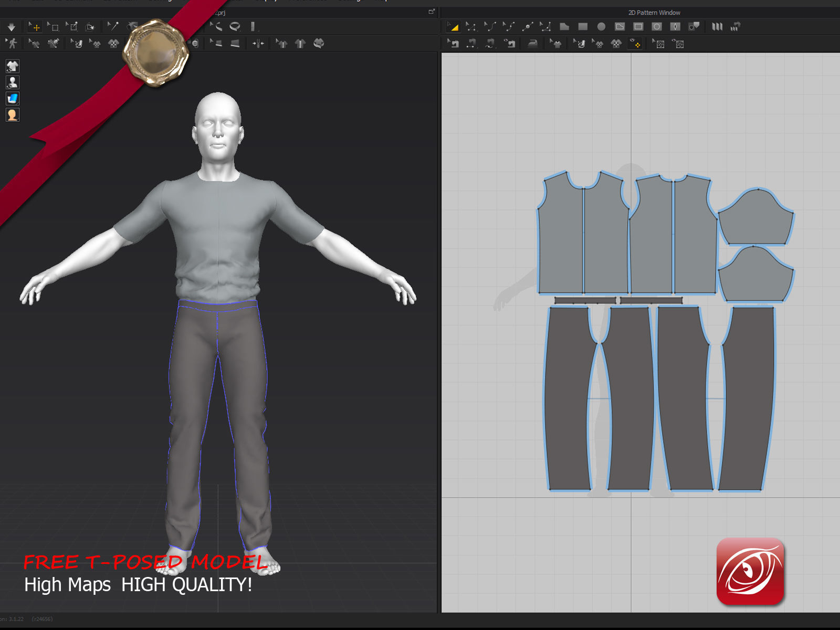
Task: Select the Pleats Fold tool
Action: 717,26
